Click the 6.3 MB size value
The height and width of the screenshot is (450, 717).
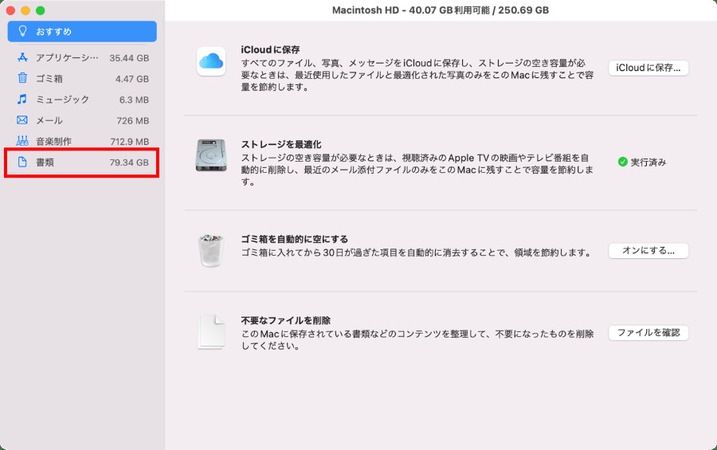(x=134, y=100)
